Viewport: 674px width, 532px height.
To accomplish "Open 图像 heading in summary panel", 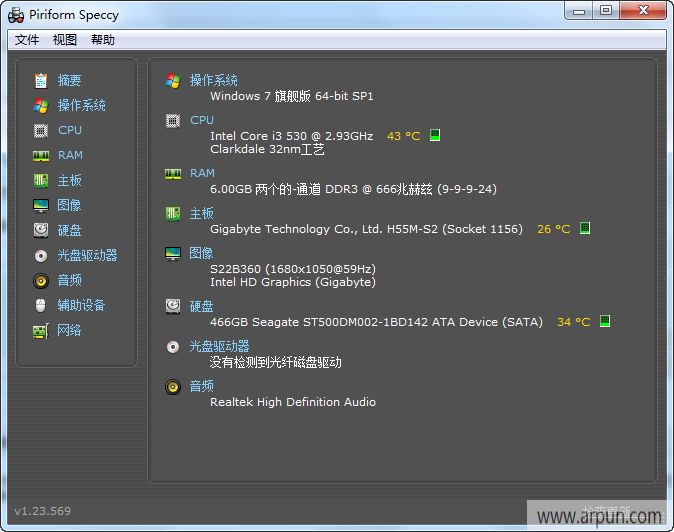I will (202, 254).
